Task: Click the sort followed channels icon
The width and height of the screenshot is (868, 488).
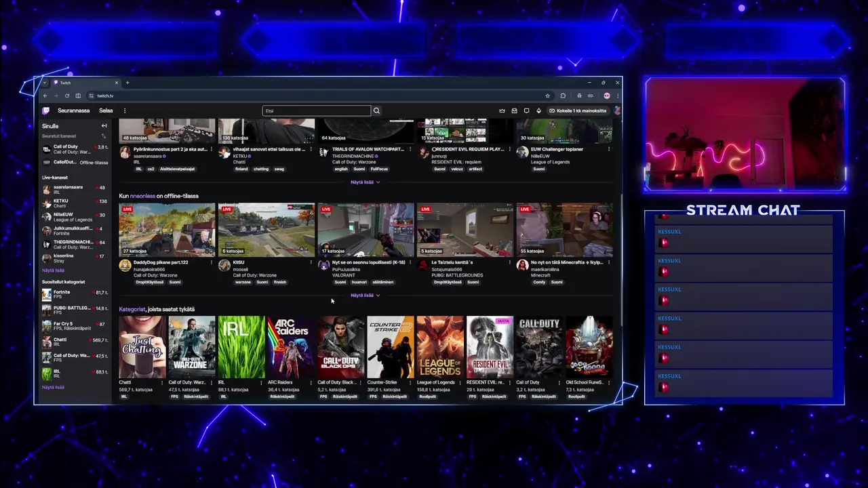Action: click(x=104, y=136)
